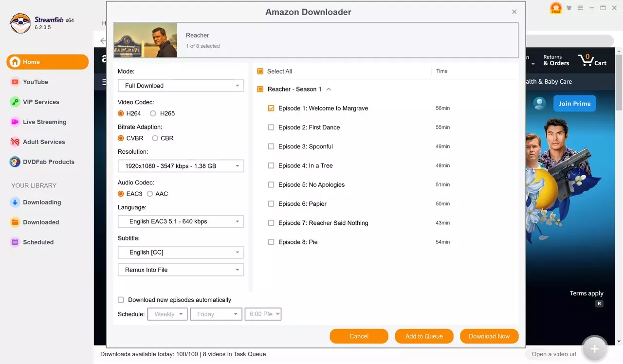Check Episode 6: Papier
This screenshot has height=364, width=623.
tap(271, 203)
